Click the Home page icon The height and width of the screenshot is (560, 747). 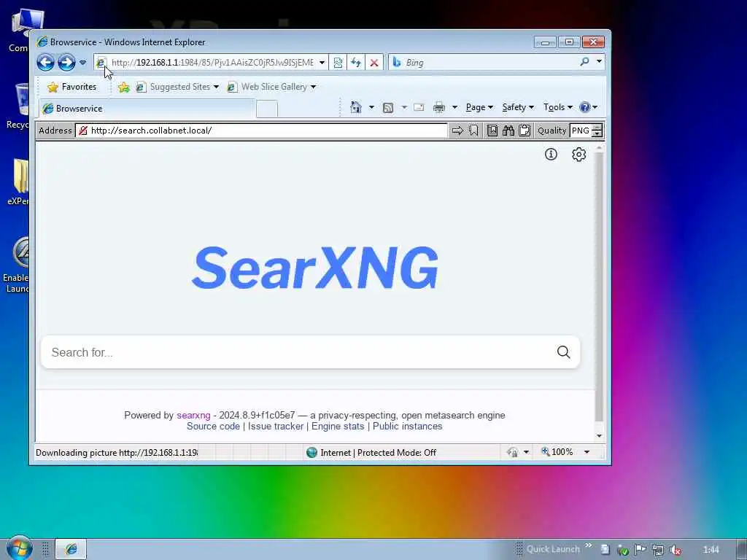pos(355,107)
